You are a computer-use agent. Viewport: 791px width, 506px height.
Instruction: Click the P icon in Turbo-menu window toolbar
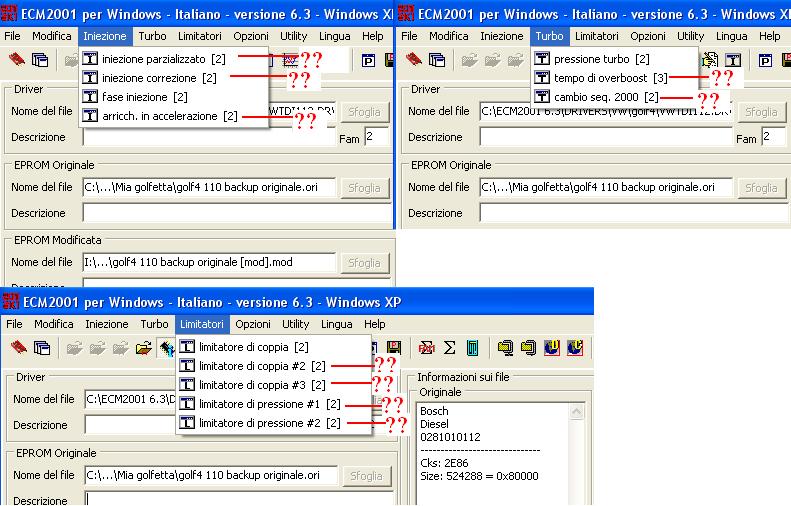pos(765,61)
